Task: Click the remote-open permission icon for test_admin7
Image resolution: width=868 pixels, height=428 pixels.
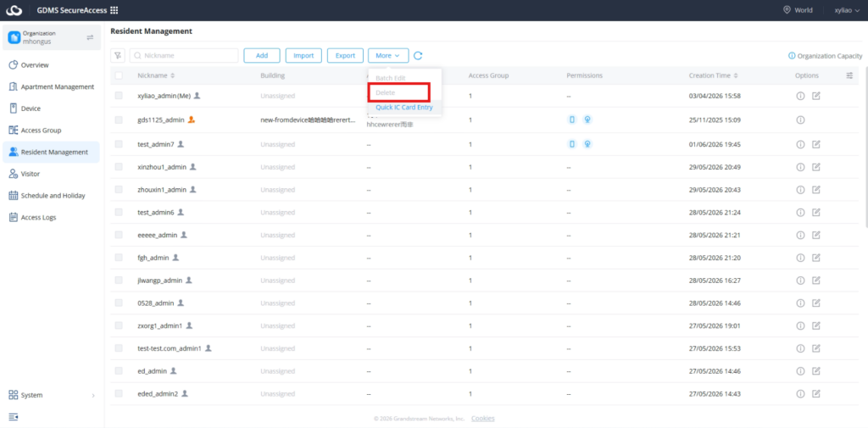Action: (587, 144)
